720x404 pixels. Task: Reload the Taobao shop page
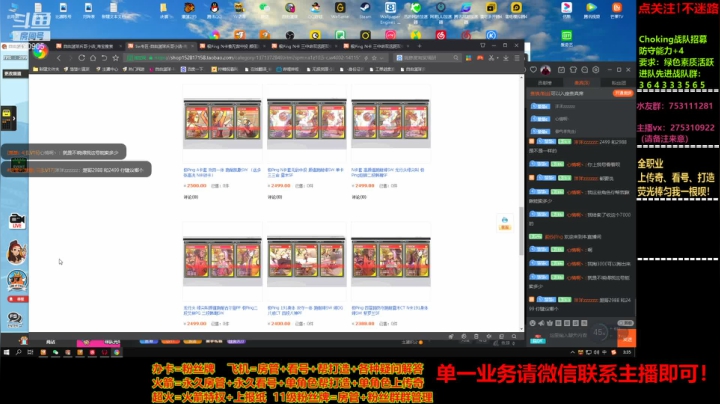coord(81,58)
